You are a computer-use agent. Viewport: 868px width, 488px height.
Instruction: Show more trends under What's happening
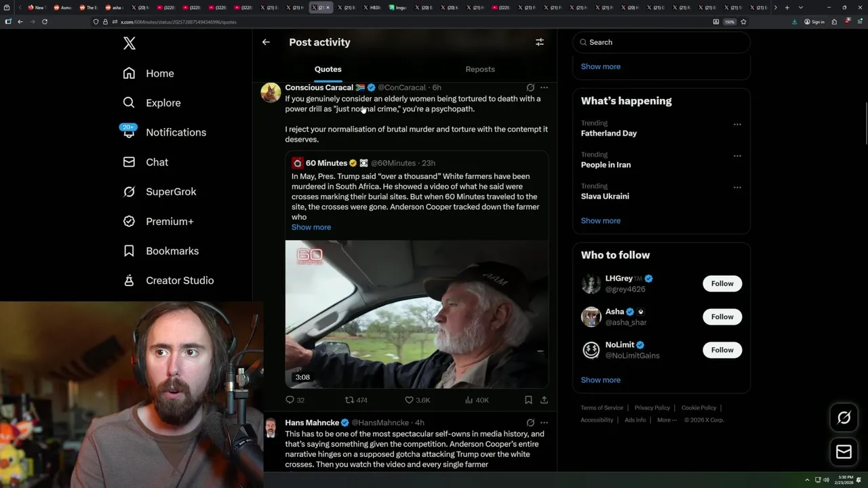pos(601,220)
